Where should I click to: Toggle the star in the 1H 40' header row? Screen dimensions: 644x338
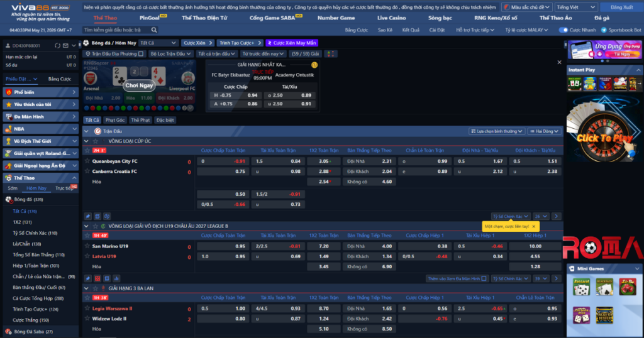tap(87, 236)
